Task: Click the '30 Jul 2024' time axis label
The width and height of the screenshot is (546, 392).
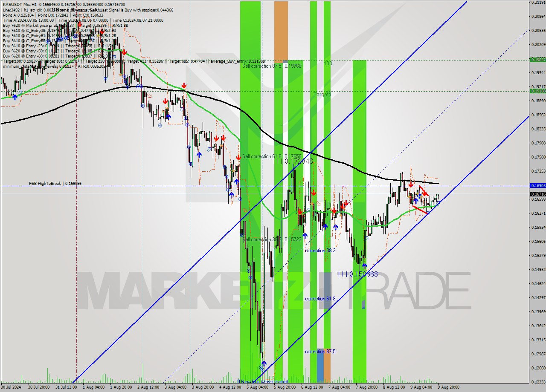Action: [11, 387]
